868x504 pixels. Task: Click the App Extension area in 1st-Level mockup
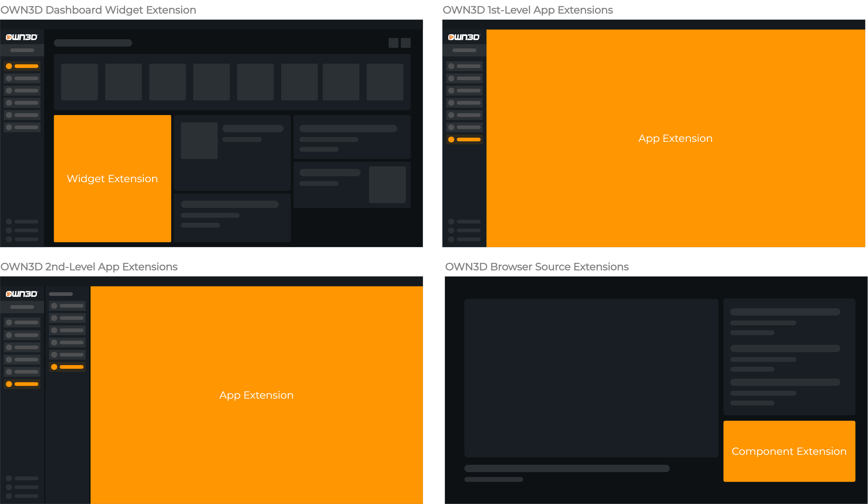[x=675, y=138]
